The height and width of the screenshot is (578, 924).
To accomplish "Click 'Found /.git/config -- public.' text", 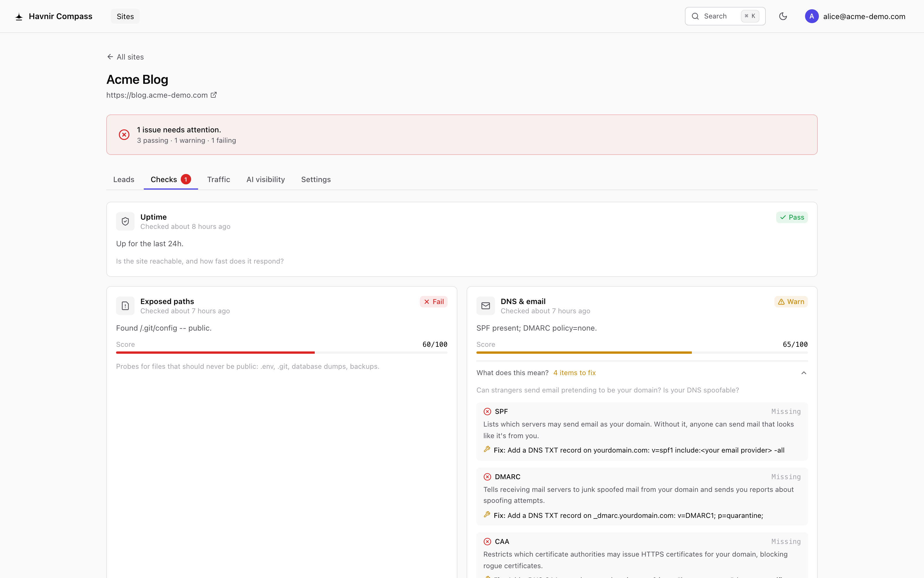I will pos(164,328).
